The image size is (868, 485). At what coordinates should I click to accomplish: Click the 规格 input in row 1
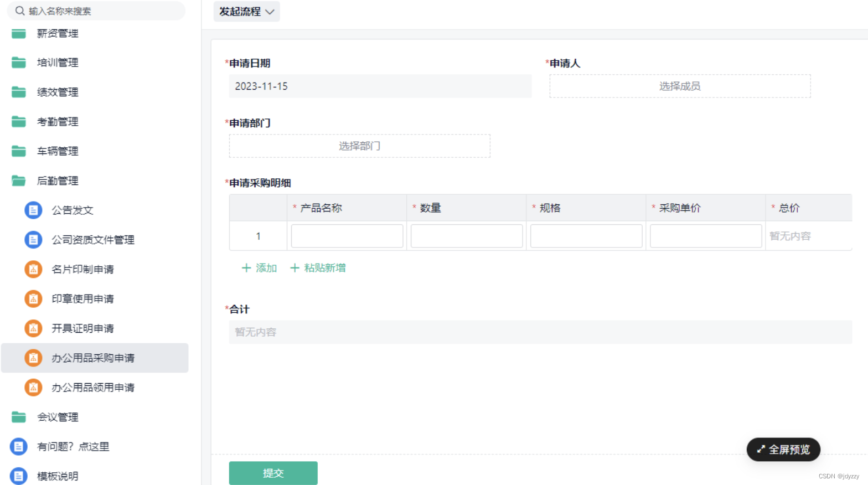[x=586, y=236]
